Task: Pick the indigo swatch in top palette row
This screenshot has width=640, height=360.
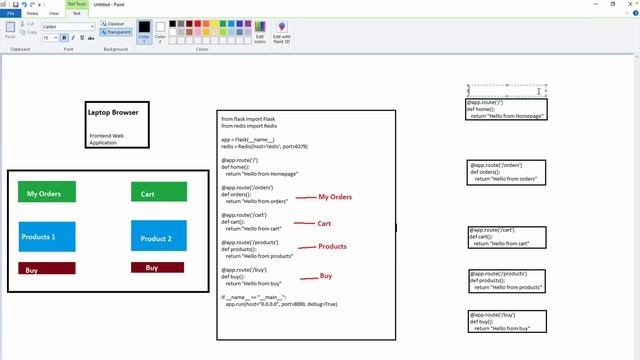Action: 240,24
